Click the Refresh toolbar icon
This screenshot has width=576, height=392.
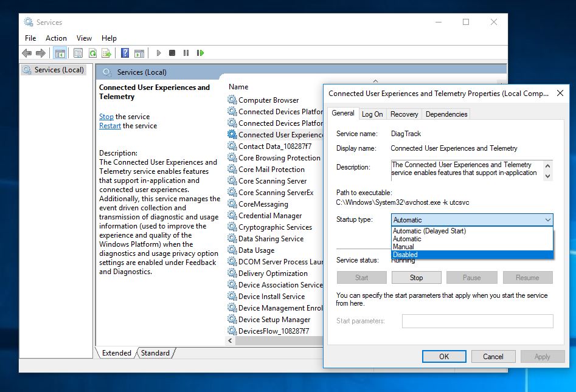(x=92, y=53)
